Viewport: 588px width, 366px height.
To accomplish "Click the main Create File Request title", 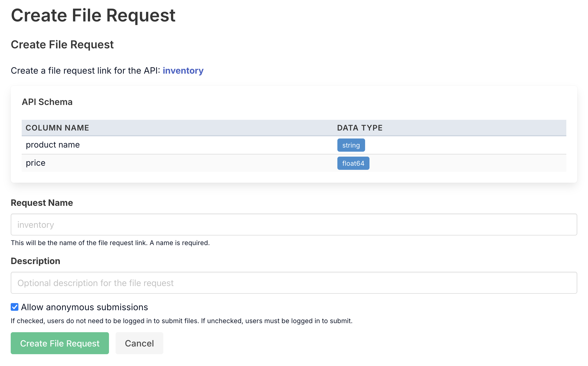I will point(93,15).
